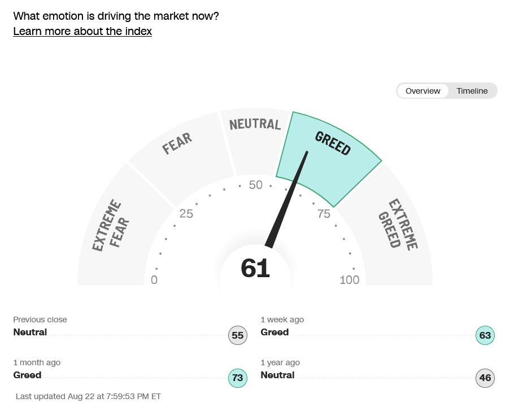Select the Overview toggle option

[x=422, y=91]
